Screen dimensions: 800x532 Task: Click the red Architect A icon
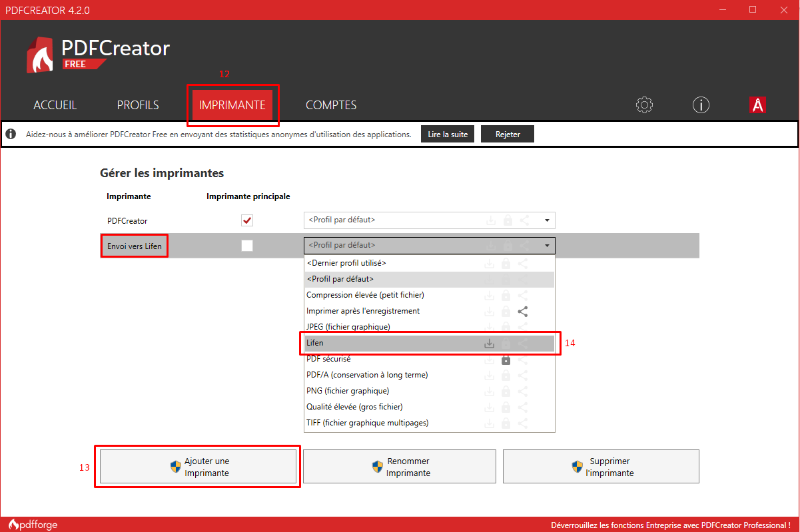(757, 105)
